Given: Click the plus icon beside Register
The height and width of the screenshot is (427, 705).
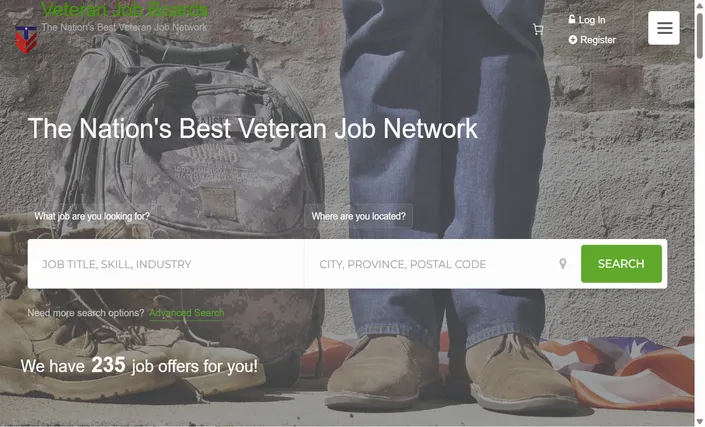Looking at the screenshot, I should tap(572, 40).
